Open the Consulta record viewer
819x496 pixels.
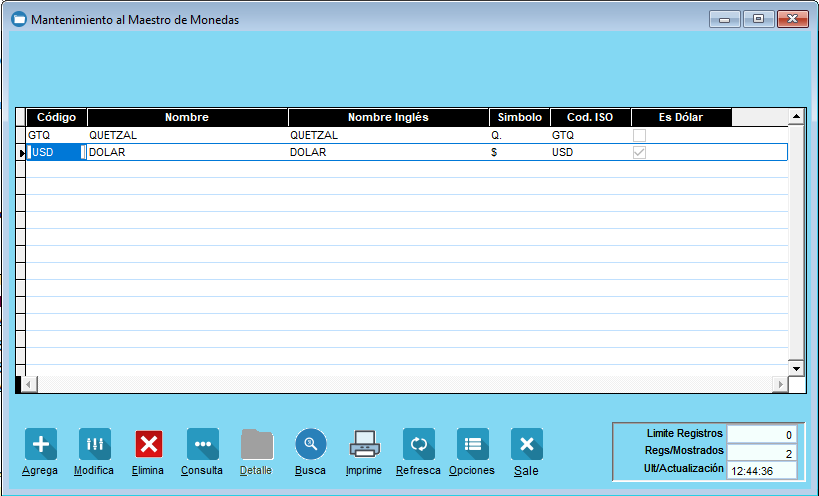[202, 444]
